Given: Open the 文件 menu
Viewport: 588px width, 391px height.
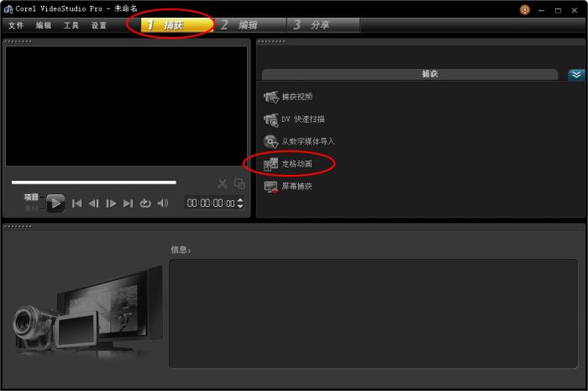Looking at the screenshot, I should tap(16, 25).
